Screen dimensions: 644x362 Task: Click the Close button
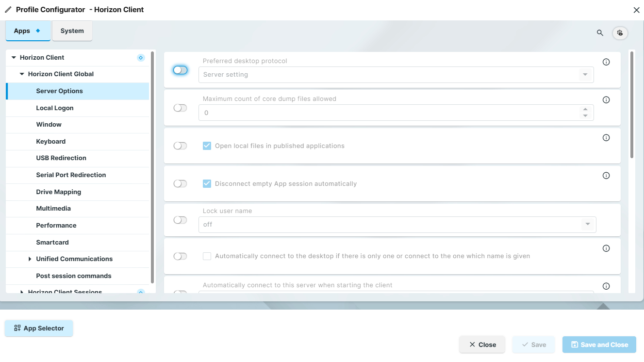[x=482, y=345]
